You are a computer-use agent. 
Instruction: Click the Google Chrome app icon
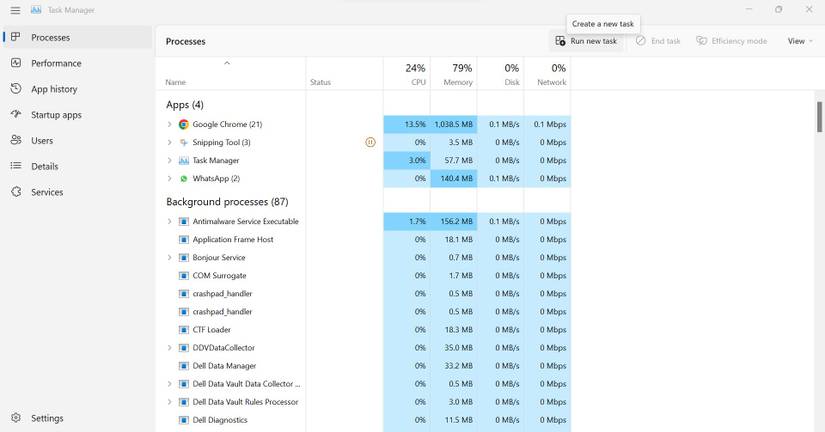(x=184, y=124)
